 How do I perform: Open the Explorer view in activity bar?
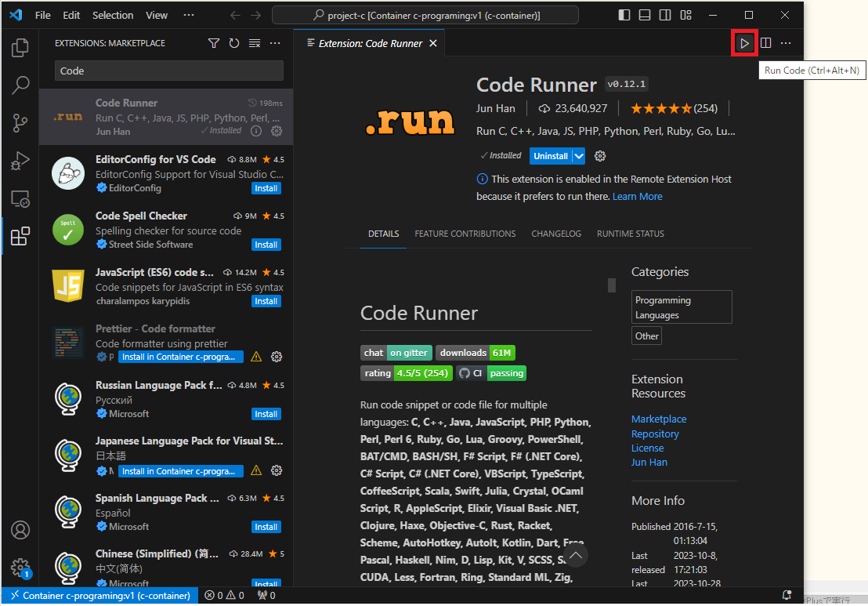coord(20,48)
